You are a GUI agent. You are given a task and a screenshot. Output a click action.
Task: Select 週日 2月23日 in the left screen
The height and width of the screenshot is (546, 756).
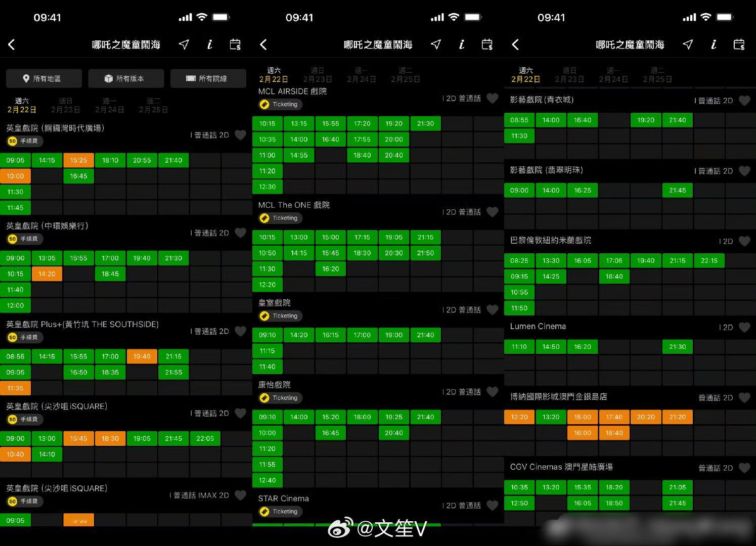coord(66,105)
